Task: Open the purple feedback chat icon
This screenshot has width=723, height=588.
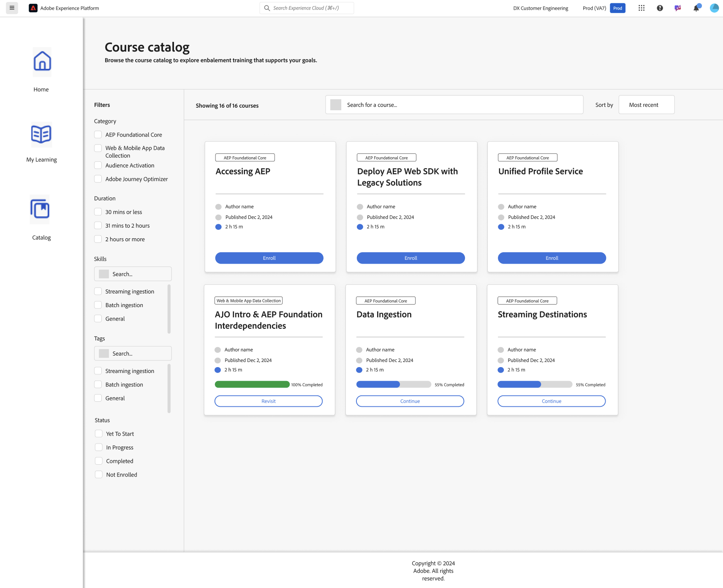Action: [x=678, y=8]
